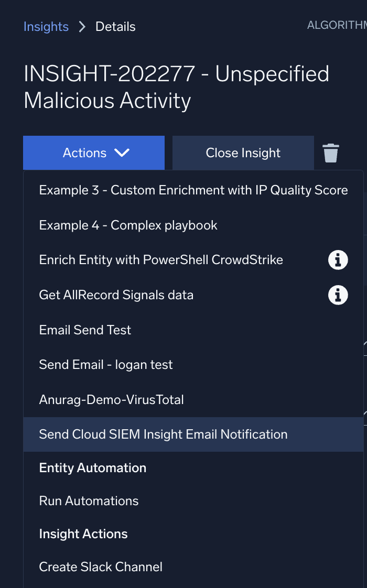Click the info icon beside Enrich Entity with PowerShell CrowdStrike

338,259
